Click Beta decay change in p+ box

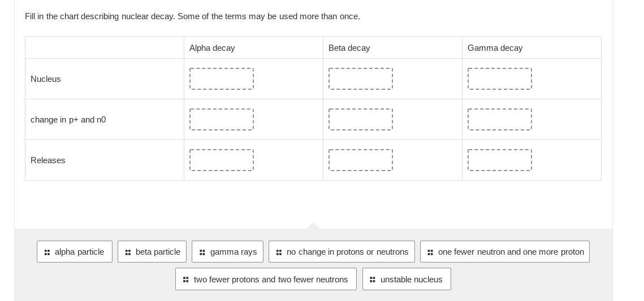pos(361,120)
